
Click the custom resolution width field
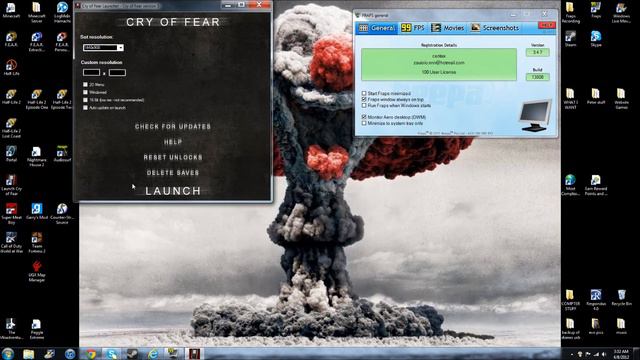91,73
